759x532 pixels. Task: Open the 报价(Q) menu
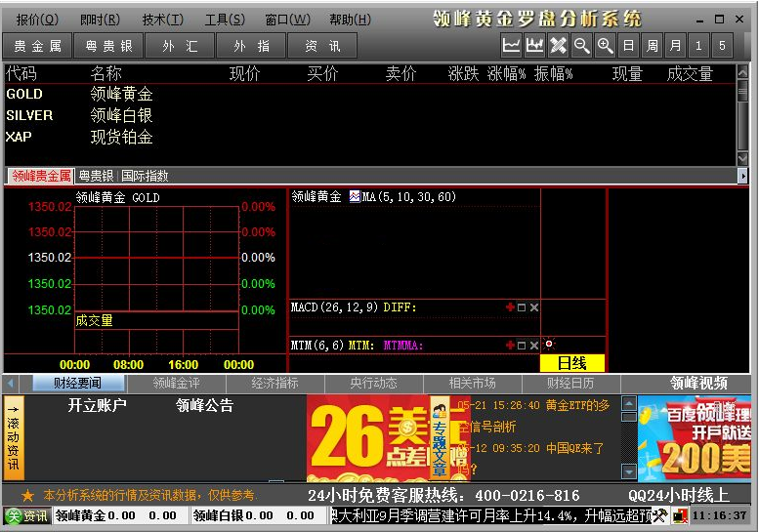(37, 20)
